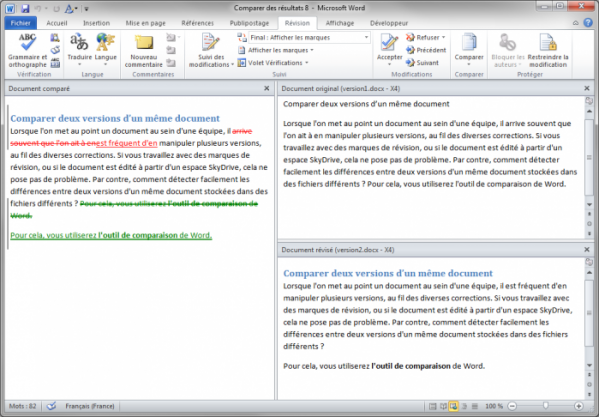Switch to the Mise en page tab

(x=146, y=23)
